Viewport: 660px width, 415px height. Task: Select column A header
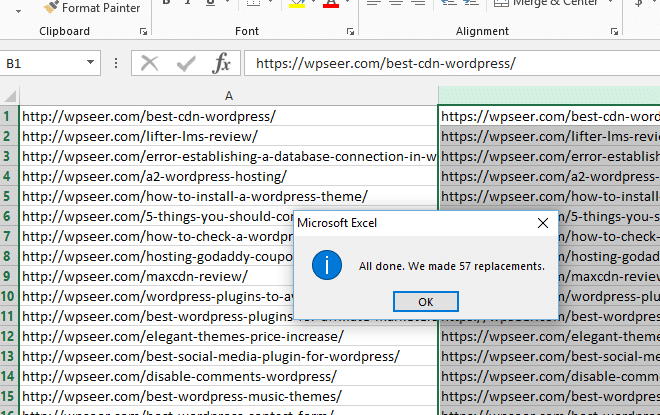[x=229, y=96]
